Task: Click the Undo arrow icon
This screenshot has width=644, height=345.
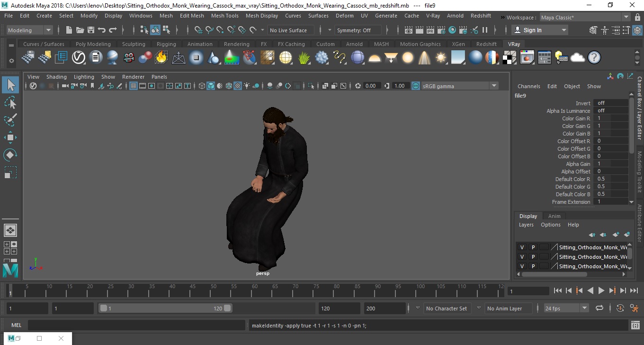Action: (102, 30)
